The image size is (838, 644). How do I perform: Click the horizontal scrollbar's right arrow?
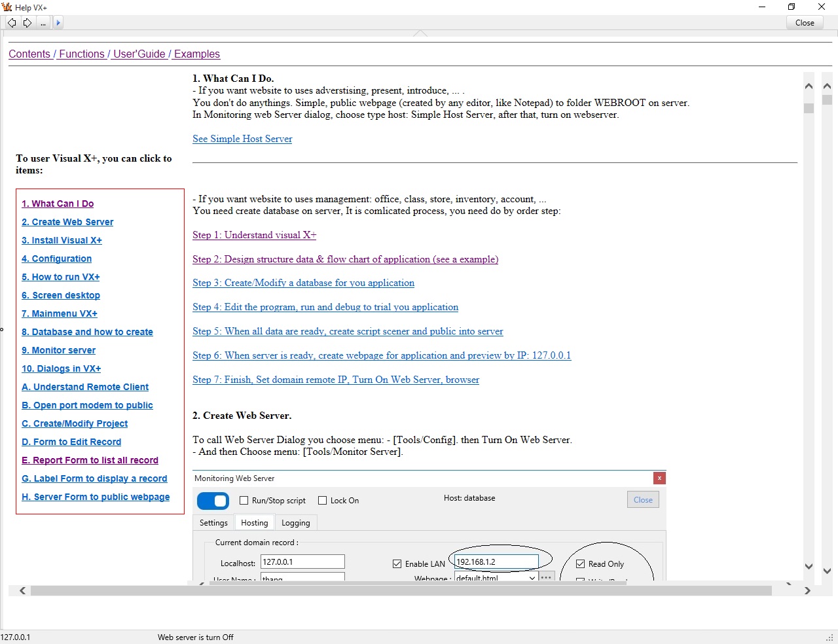click(x=807, y=591)
